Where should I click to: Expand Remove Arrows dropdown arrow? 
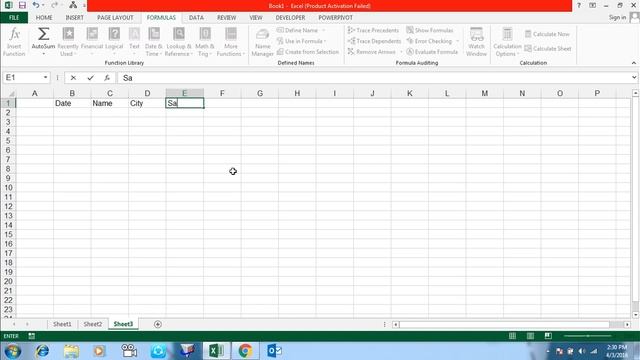[x=400, y=52]
